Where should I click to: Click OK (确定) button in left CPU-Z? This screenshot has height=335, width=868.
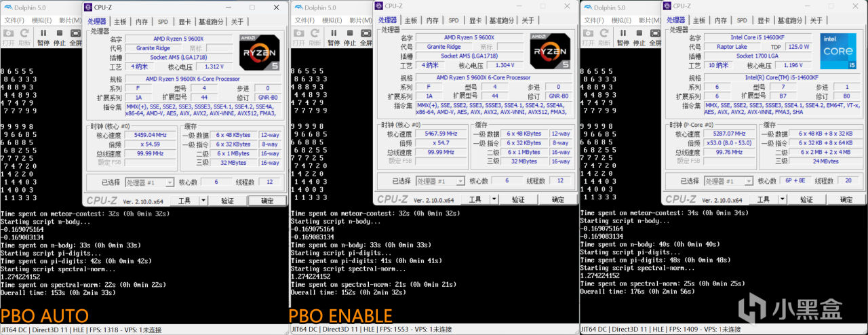pos(267,201)
